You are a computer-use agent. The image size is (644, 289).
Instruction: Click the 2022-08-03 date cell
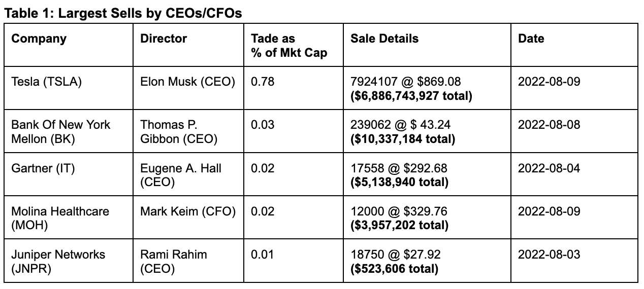[574, 260]
